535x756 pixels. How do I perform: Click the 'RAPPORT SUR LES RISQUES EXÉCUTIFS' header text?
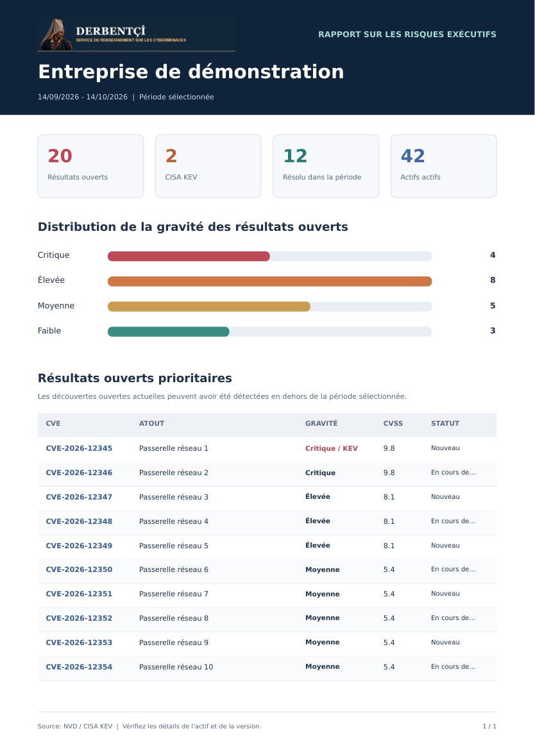tap(407, 34)
